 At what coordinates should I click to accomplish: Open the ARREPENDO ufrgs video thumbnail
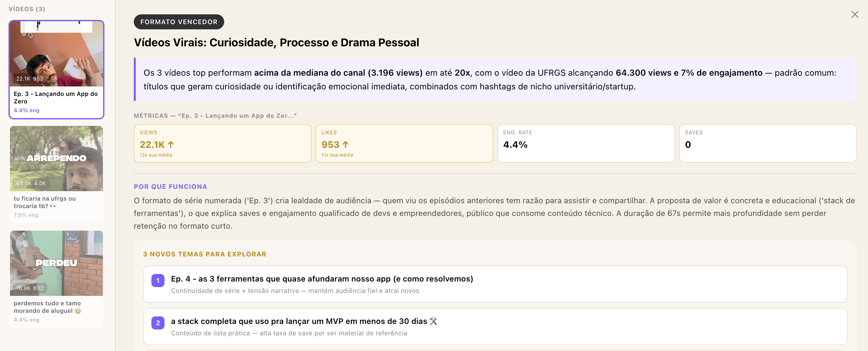[x=56, y=158]
